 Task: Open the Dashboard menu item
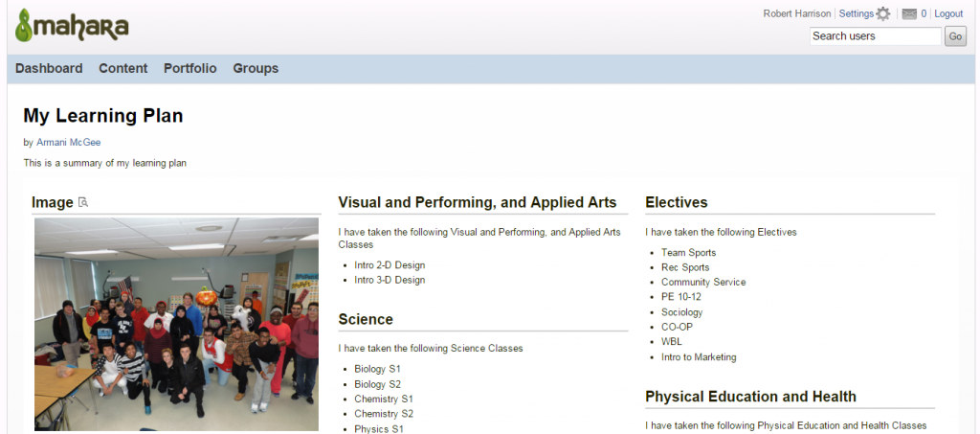[49, 68]
